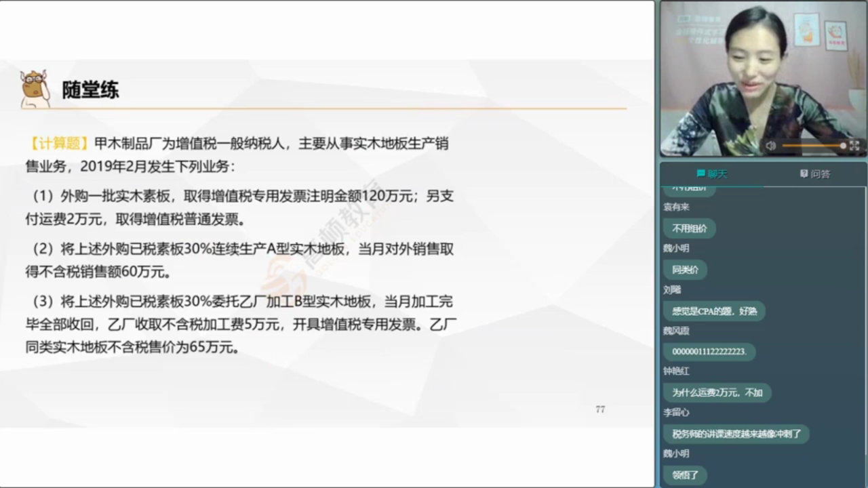The height and width of the screenshot is (488, 868).
Task: Click username 钟艳红 in chat
Action: pyautogui.click(x=676, y=371)
